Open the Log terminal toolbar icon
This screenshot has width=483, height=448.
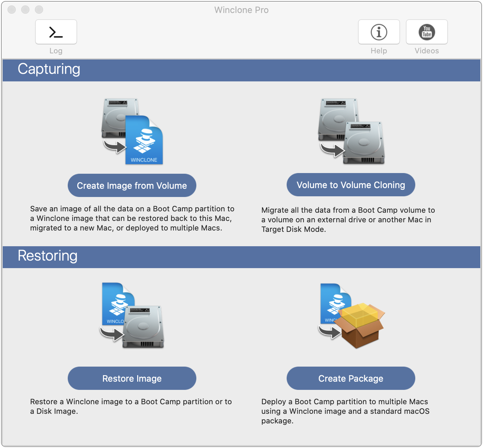tap(56, 32)
